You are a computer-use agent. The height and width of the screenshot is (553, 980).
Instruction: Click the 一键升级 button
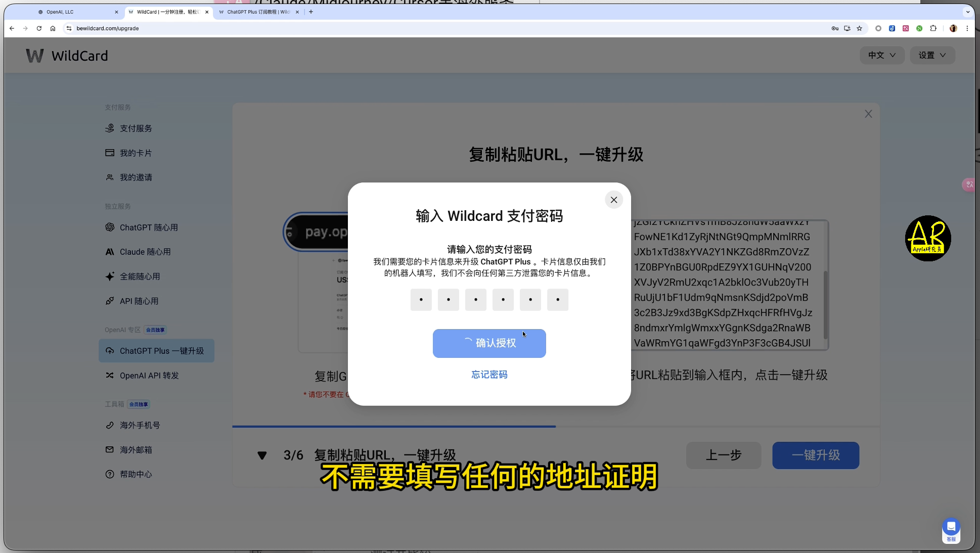pyautogui.click(x=816, y=455)
